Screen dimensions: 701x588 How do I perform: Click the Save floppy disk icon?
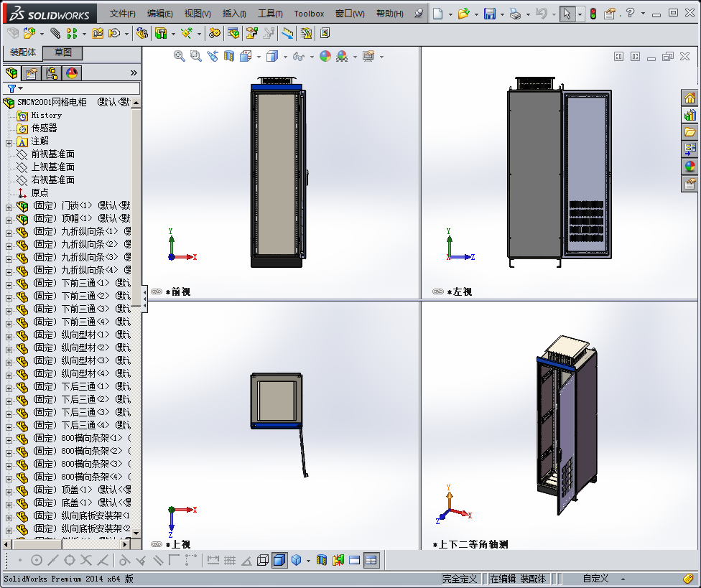pos(490,14)
